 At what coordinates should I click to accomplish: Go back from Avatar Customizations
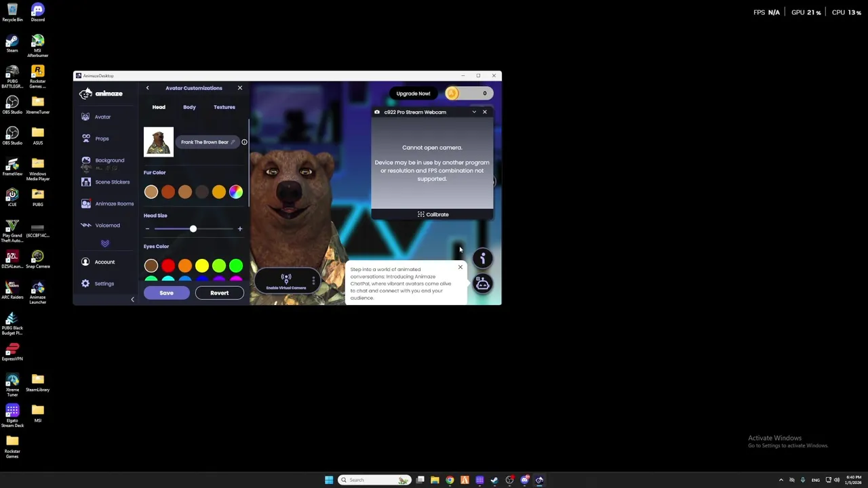pos(147,88)
